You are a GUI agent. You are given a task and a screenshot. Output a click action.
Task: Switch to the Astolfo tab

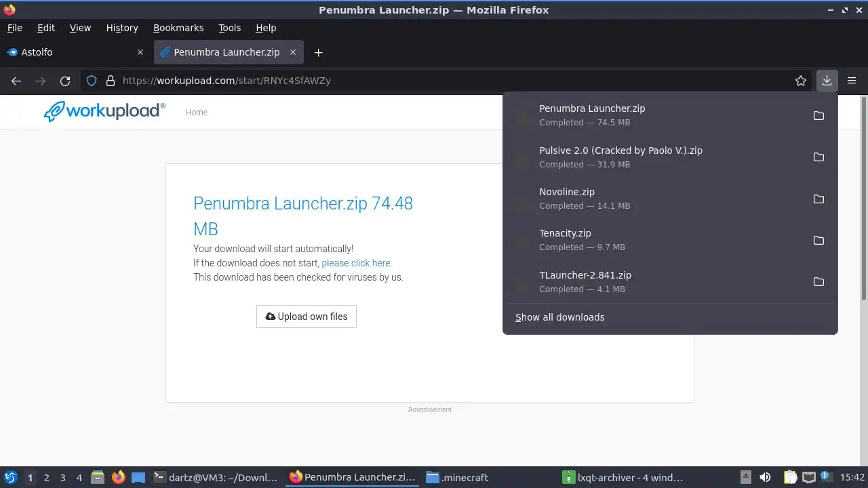[x=75, y=52]
